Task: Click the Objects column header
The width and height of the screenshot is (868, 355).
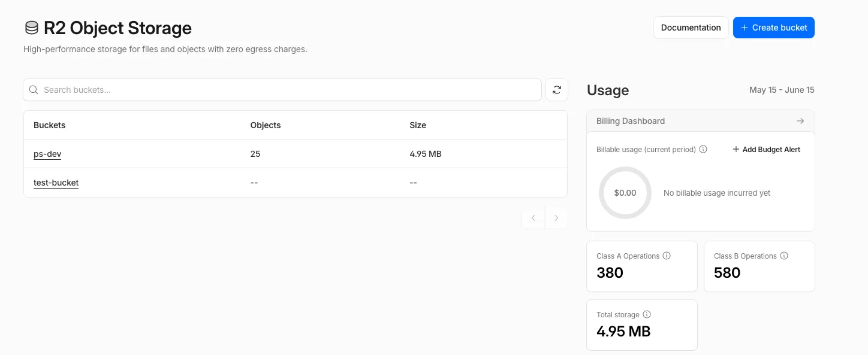Action: coord(266,125)
